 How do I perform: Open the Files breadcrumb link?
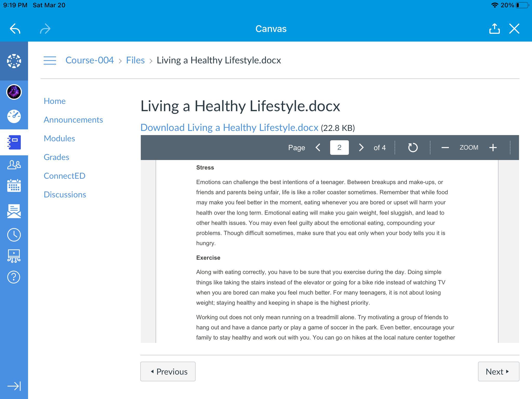tap(135, 60)
